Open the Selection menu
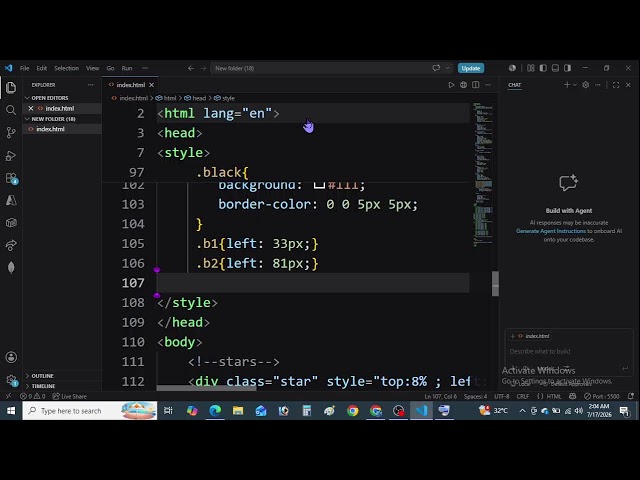 click(67, 68)
